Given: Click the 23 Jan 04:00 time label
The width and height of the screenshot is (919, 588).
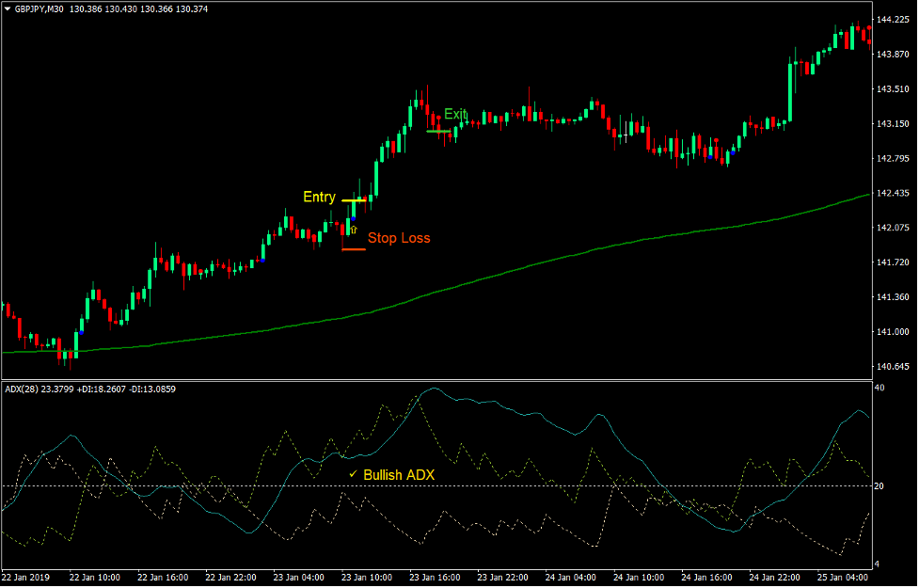Looking at the screenshot, I should [x=299, y=578].
